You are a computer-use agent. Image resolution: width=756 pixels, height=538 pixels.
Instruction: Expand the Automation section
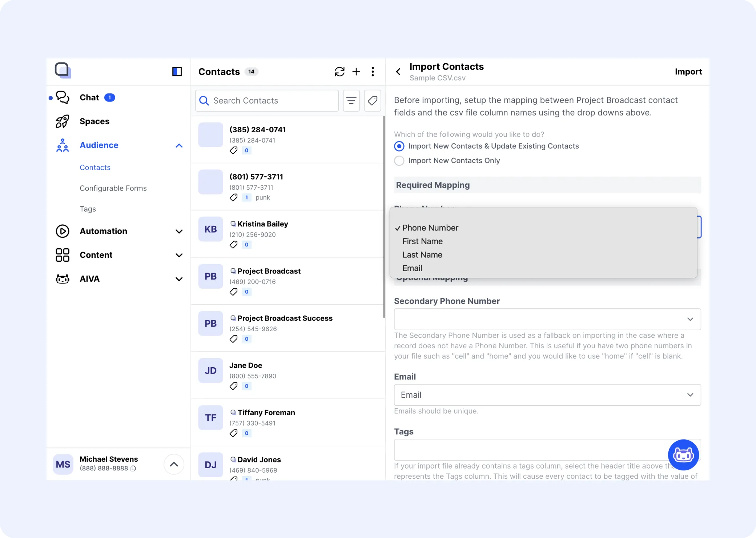[x=179, y=232]
